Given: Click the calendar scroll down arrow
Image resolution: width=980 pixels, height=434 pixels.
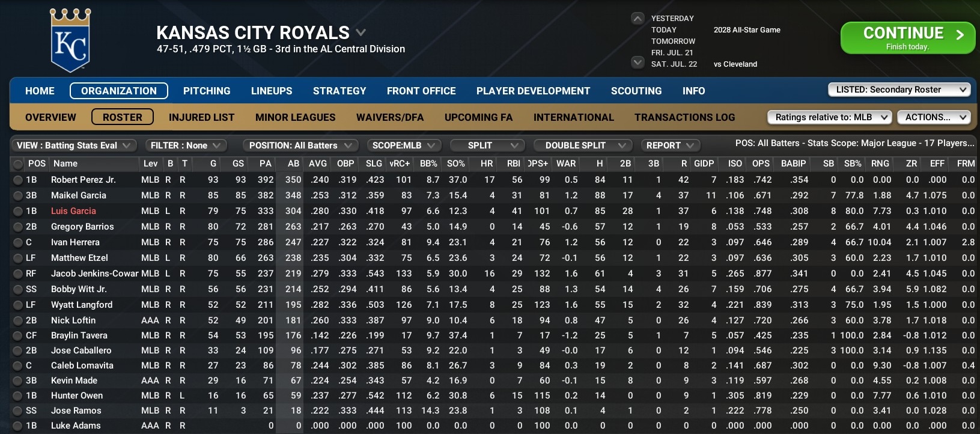Looking at the screenshot, I should tap(638, 62).
